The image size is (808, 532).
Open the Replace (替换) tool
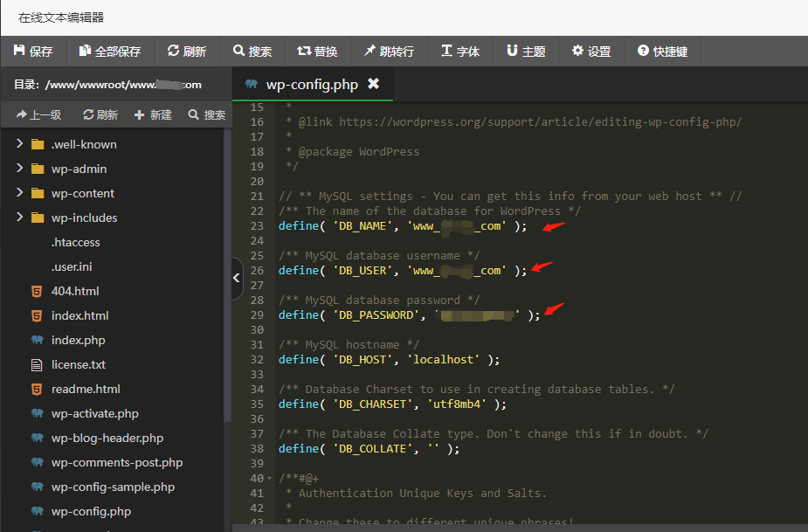point(317,51)
